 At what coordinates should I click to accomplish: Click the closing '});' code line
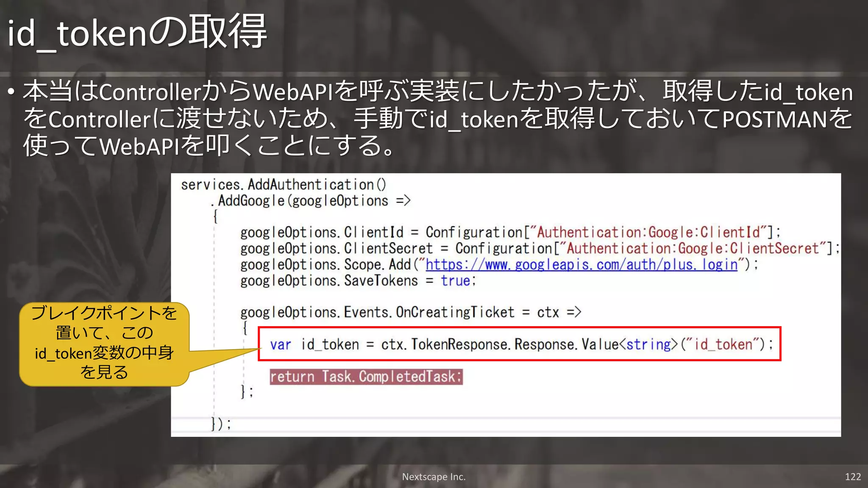[x=221, y=424]
